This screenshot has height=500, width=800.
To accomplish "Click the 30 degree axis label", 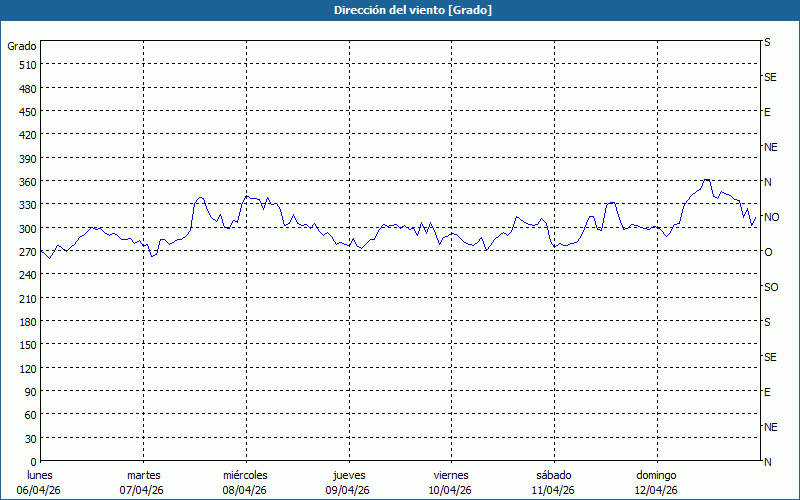I will click(x=30, y=438).
